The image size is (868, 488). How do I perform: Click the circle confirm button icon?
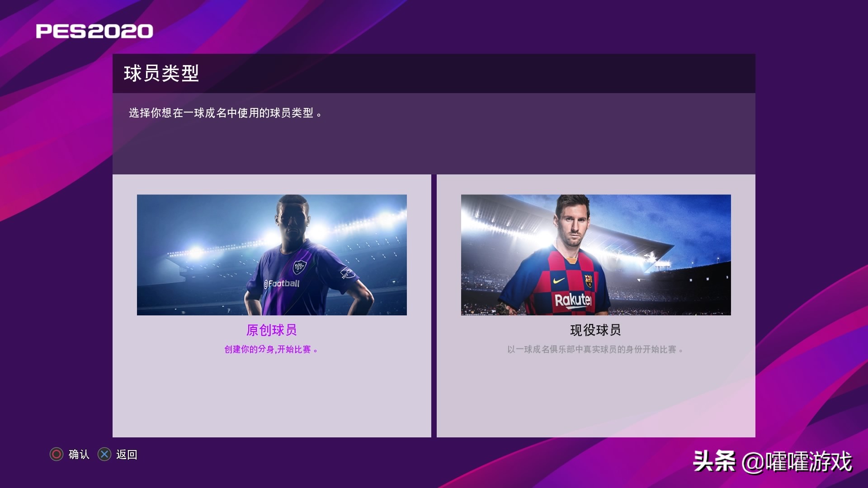(57, 454)
